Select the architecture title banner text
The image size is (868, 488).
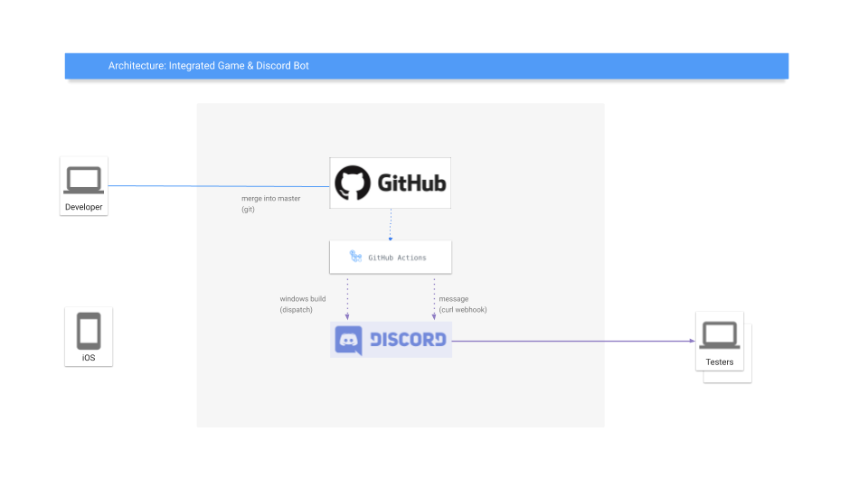pyautogui.click(x=209, y=66)
